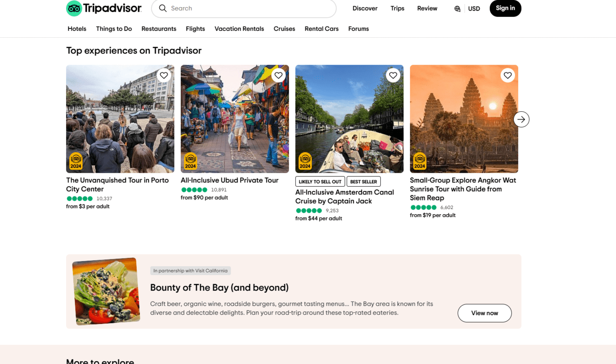Open the USD currency selector
The height and width of the screenshot is (364, 616).
pyautogui.click(x=474, y=9)
